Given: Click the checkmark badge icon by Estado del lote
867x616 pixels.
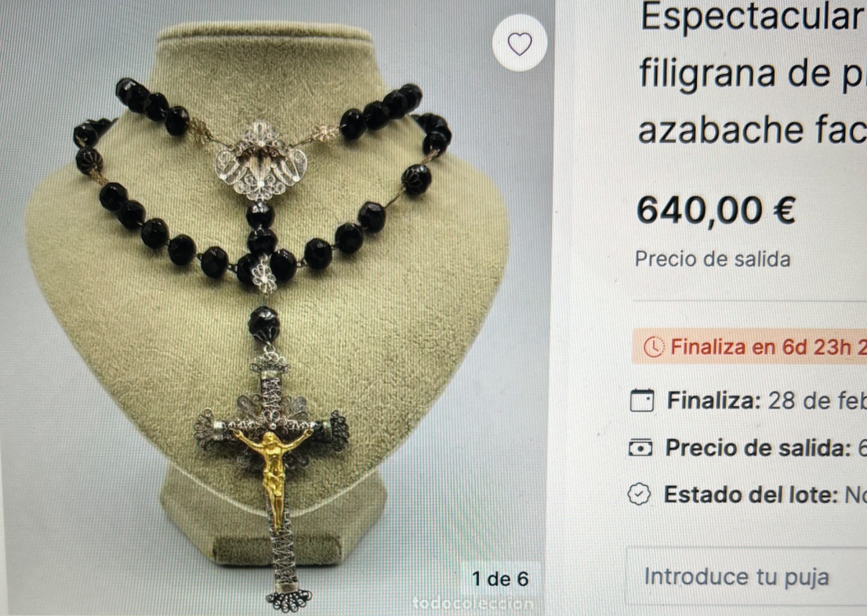Looking at the screenshot, I should [x=639, y=495].
